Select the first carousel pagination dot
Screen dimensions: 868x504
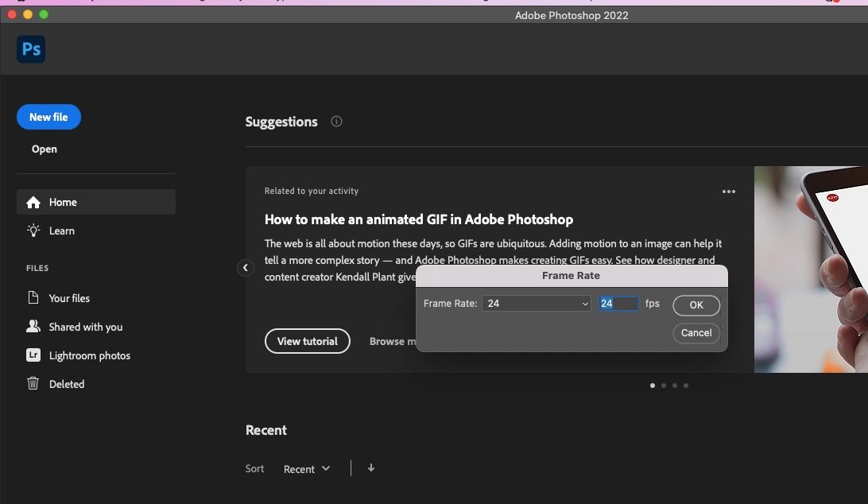(x=653, y=386)
